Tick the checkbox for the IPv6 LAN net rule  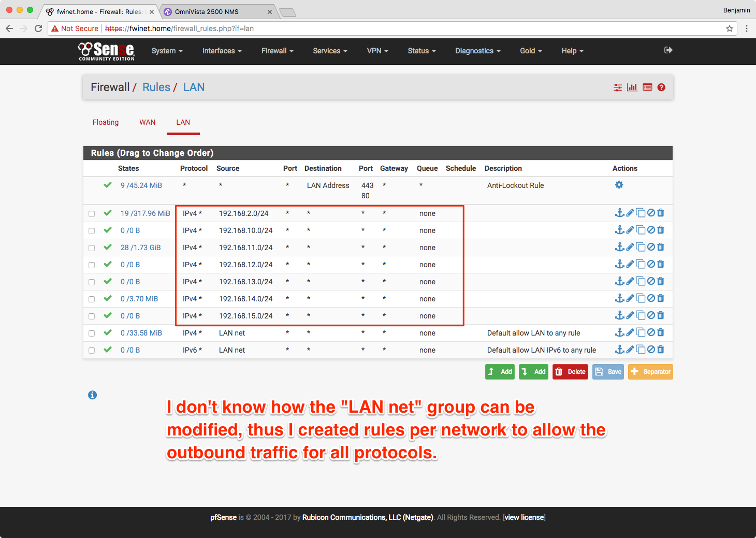[92, 351]
